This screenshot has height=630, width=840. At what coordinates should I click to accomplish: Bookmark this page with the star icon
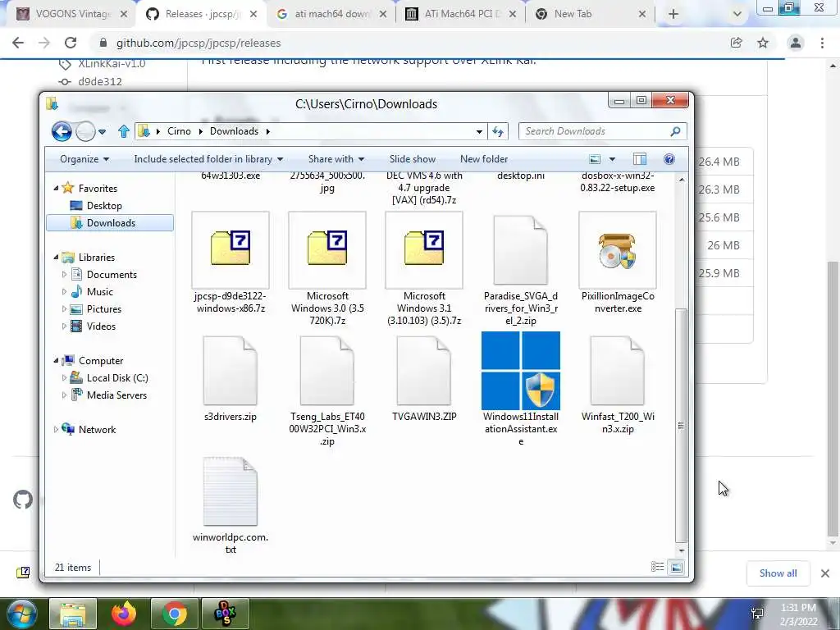(x=763, y=43)
